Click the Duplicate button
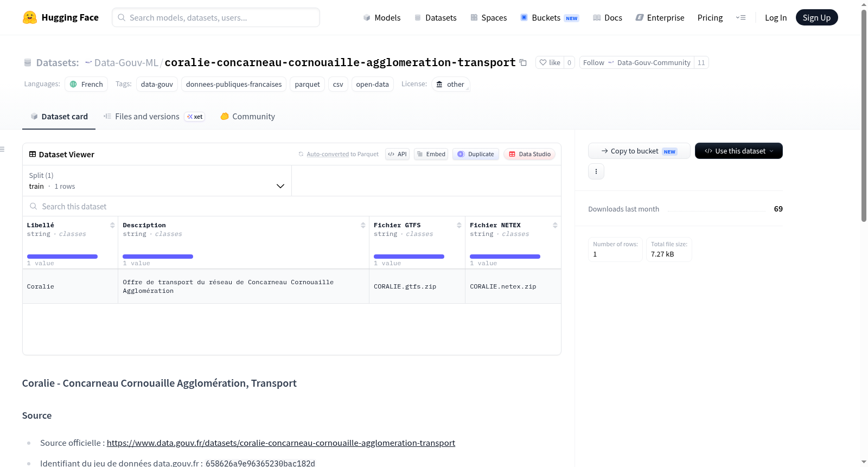 (476, 154)
